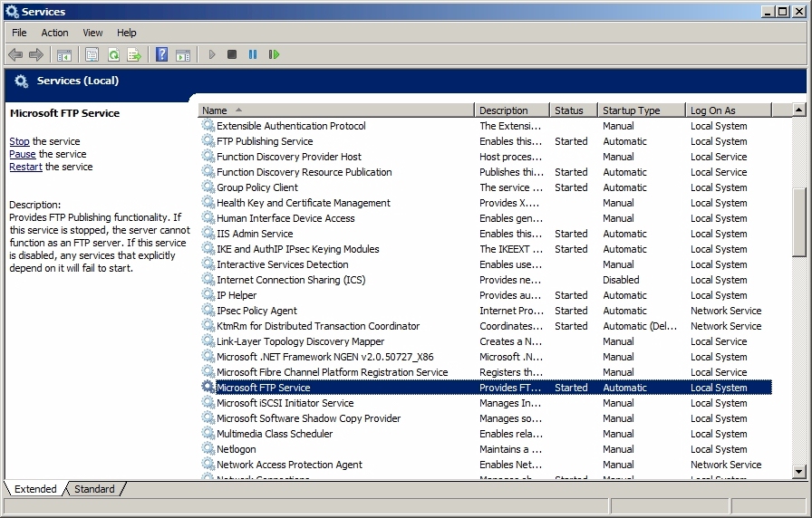This screenshot has height=518, width=812.
Task: Click gear icon of IPsec Policy Agent
Action: point(208,311)
